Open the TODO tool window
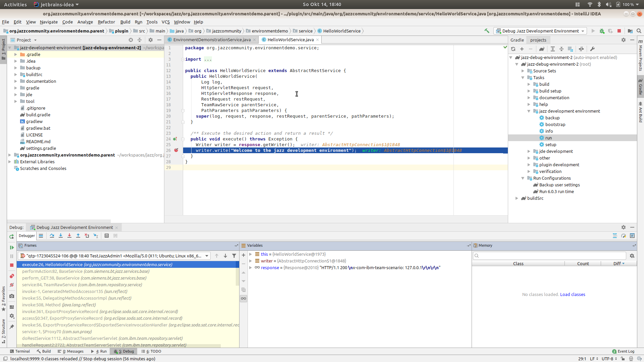This screenshot has width=644, height=362. tap(152, 351)
